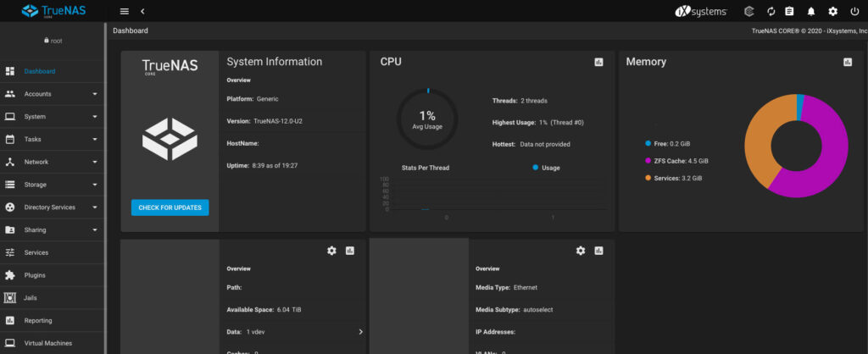Click the Virtual Machines monitor icon
868x354 pixels.
[9, 344]
